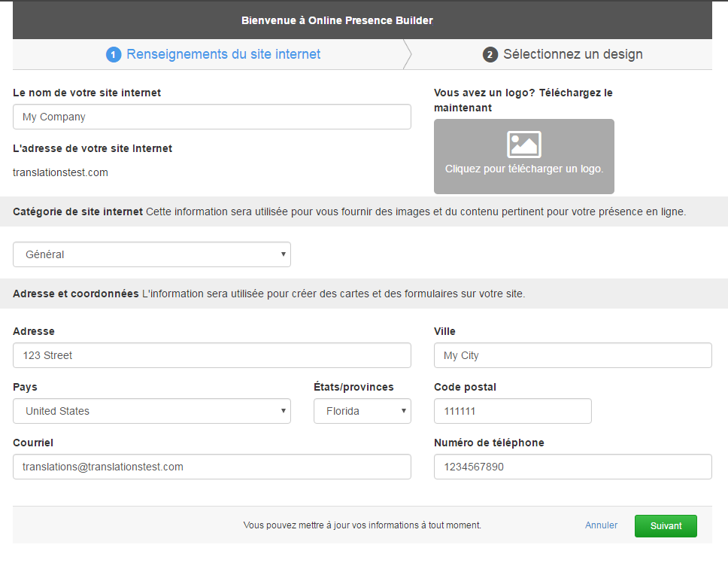Screen dimensions: 728x563
Task: Open the Général category dropdown
Action: pyautogui.click(x=152, y=254)
